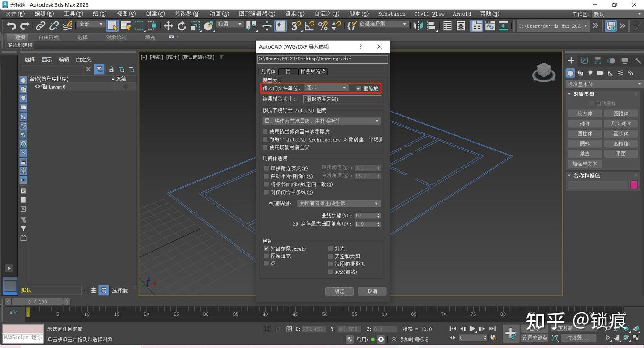Open the 传入的文件单位 units dropdown

tap(326, 88)
